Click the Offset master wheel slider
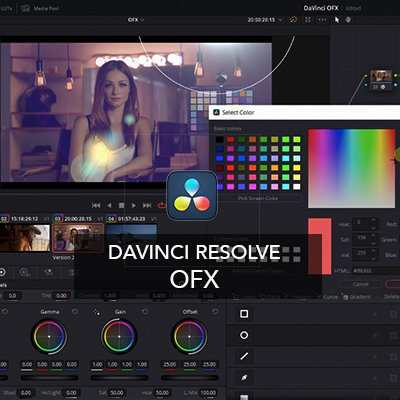Image resolution: width=400 pixels, height=400 pixels. tap(190, 378)
